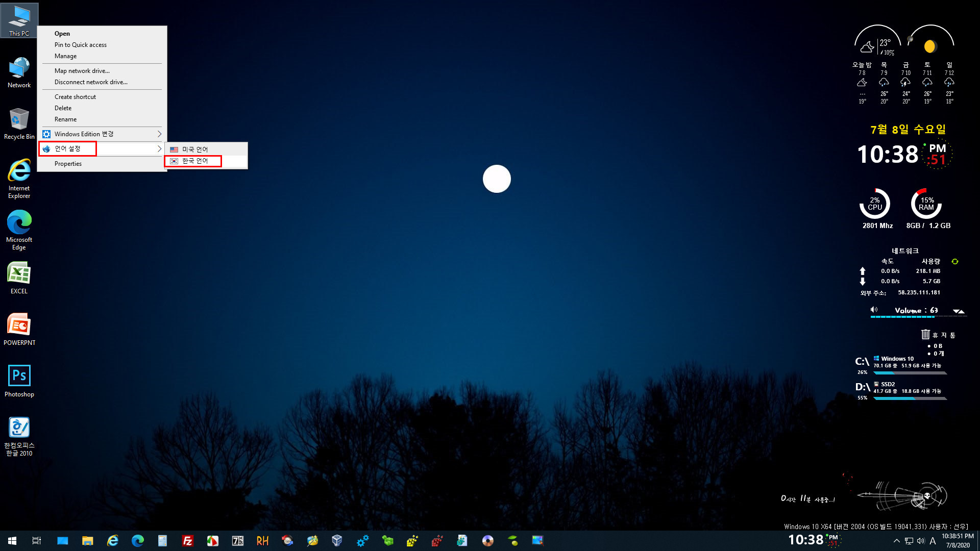Screen dimensions: 980x551
Task: Select the Recycle Bin desktop icon
Action: tap(19, 124)
